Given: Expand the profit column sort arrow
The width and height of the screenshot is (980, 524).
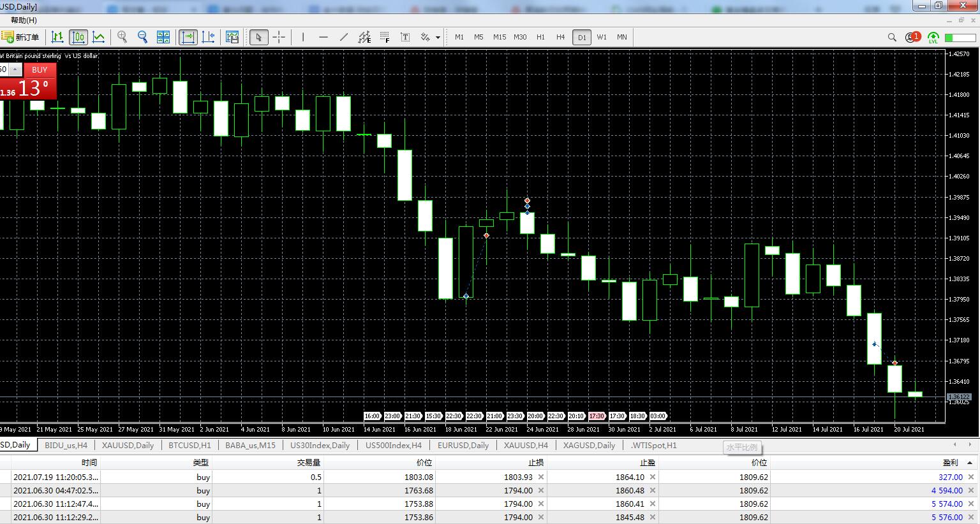Looking at the screenshot, I should tap(970, 463).
